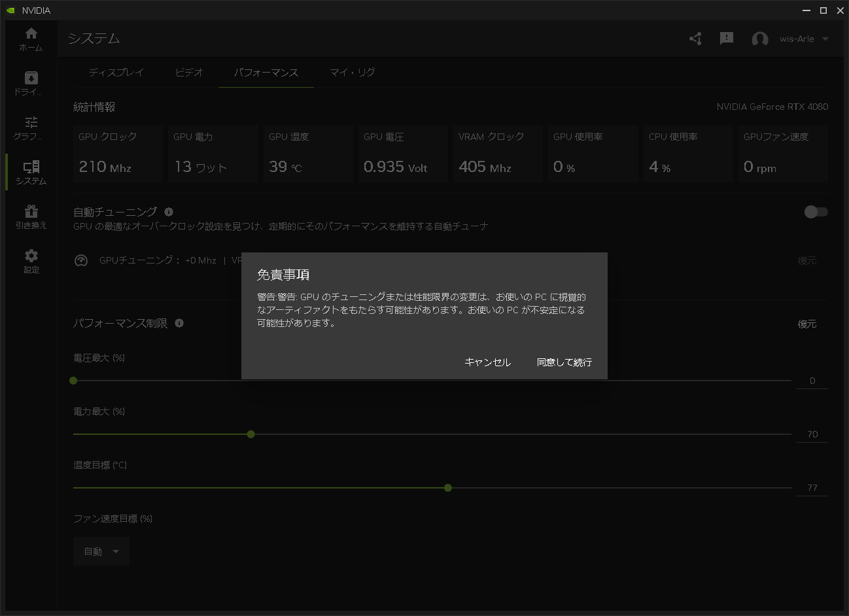Open the ビデオ tab

click(x=189, y=73)
